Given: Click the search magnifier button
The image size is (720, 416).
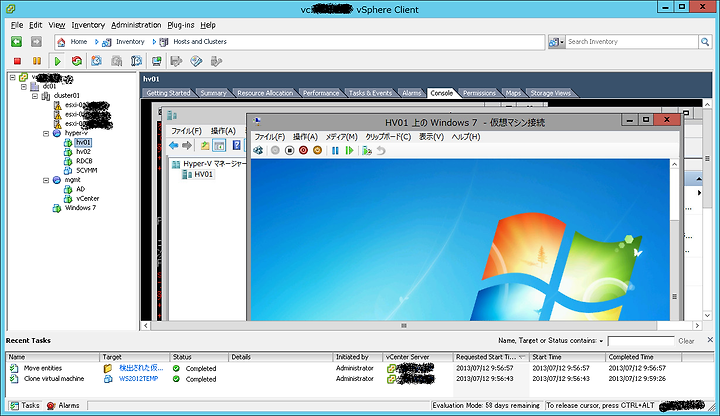Looking at the screenshot, I should [x=705, y=42].
